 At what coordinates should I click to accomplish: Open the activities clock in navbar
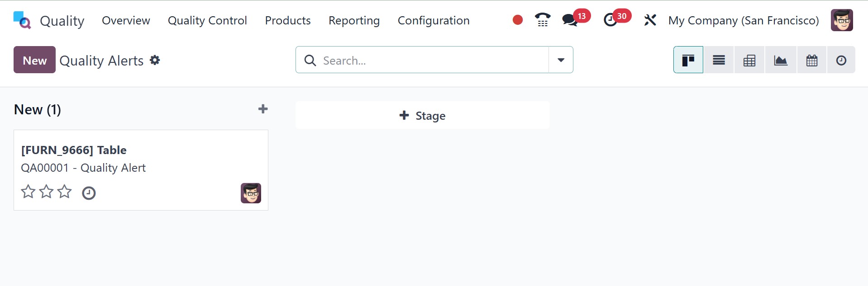pyautogui.click(x=610, y=20)
